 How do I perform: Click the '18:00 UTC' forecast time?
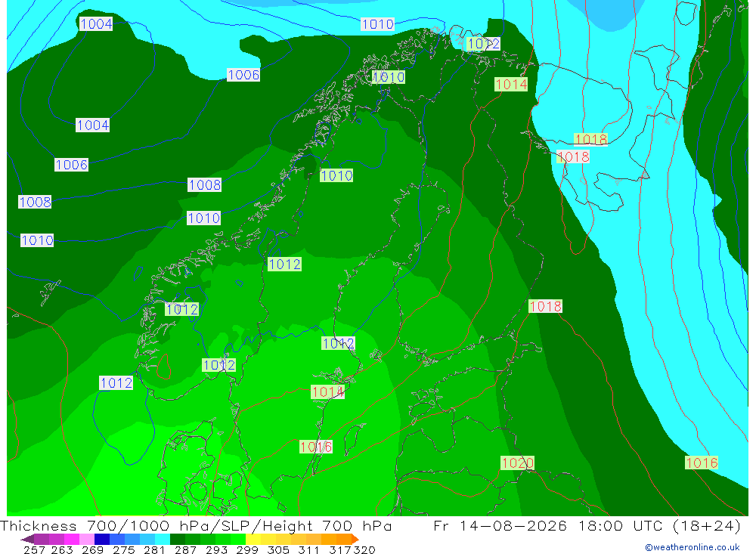[x=621, y=525]
